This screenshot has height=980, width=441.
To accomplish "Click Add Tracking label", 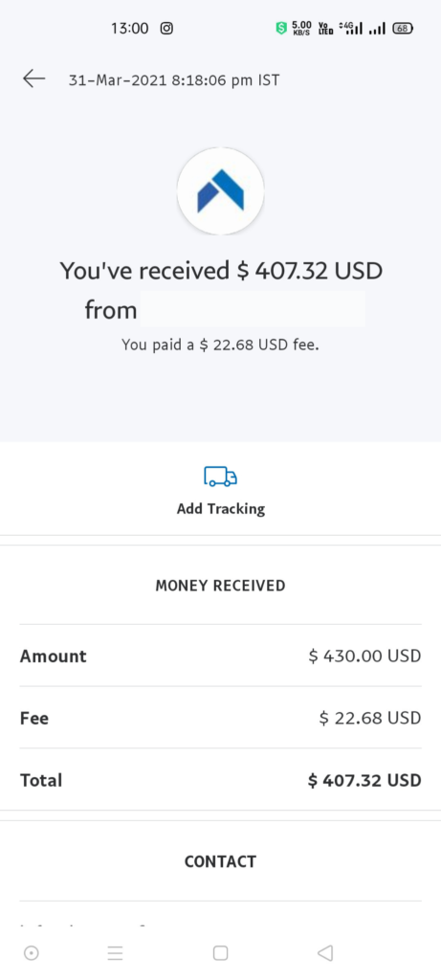I will click(220, 509).
